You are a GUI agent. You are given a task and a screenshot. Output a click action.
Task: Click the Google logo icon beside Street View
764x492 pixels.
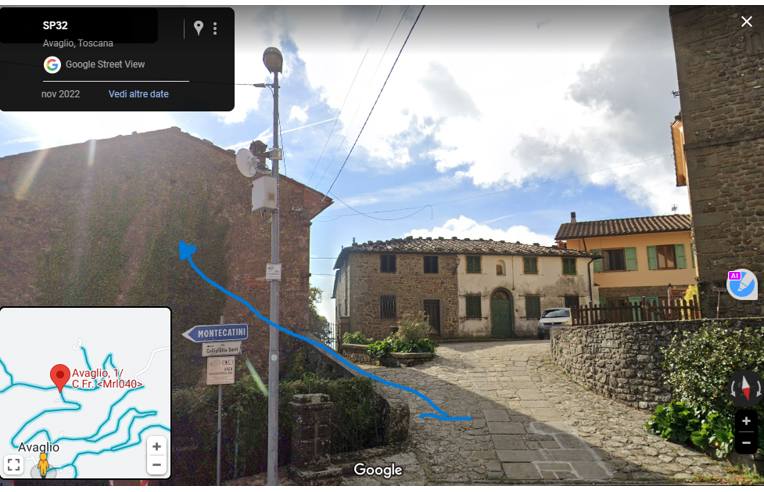(x=52, y=64)
